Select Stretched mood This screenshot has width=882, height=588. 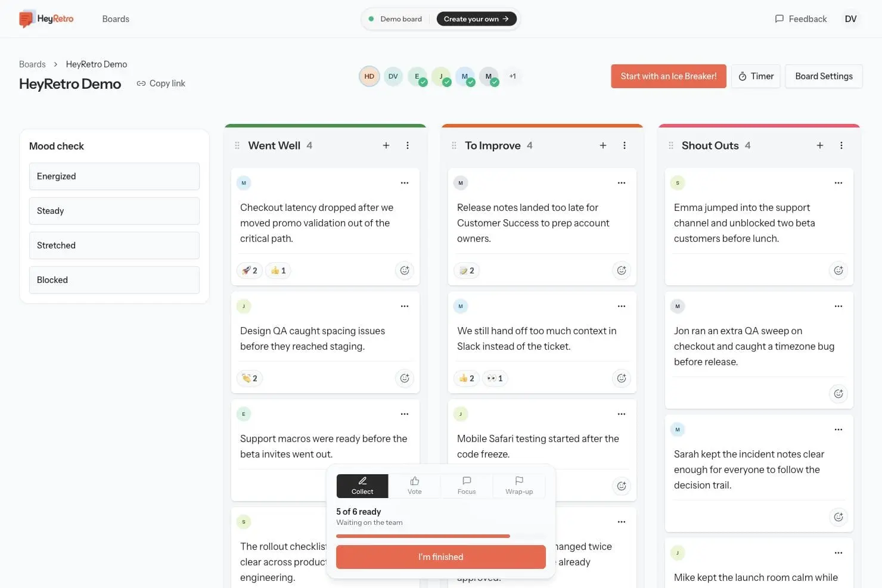pos(114,245)
